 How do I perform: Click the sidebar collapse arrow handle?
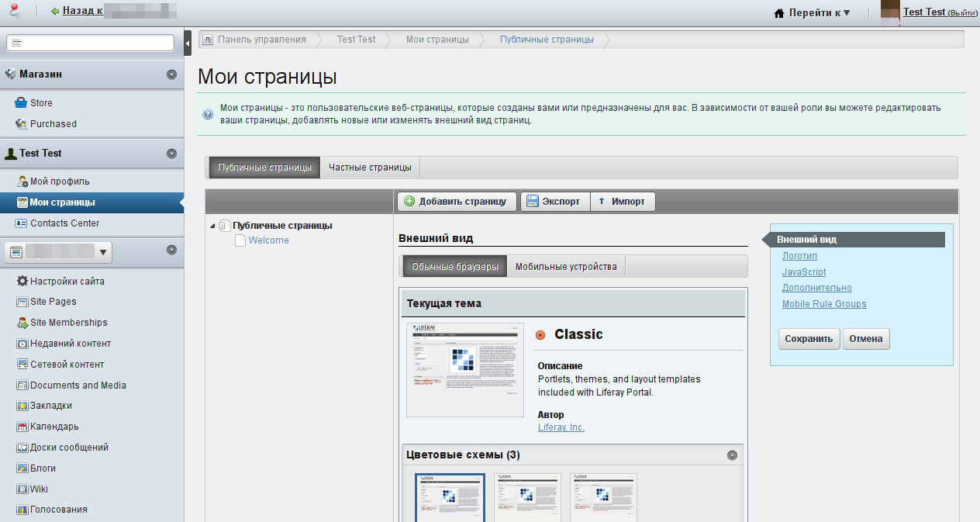point(188,43)
